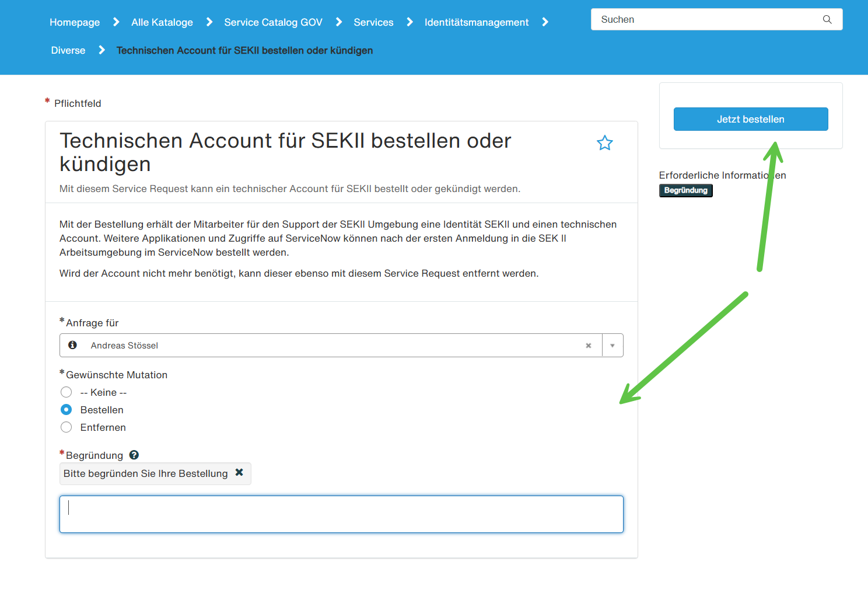Select the '-- Keine --' radio option

tap(66, 392)
